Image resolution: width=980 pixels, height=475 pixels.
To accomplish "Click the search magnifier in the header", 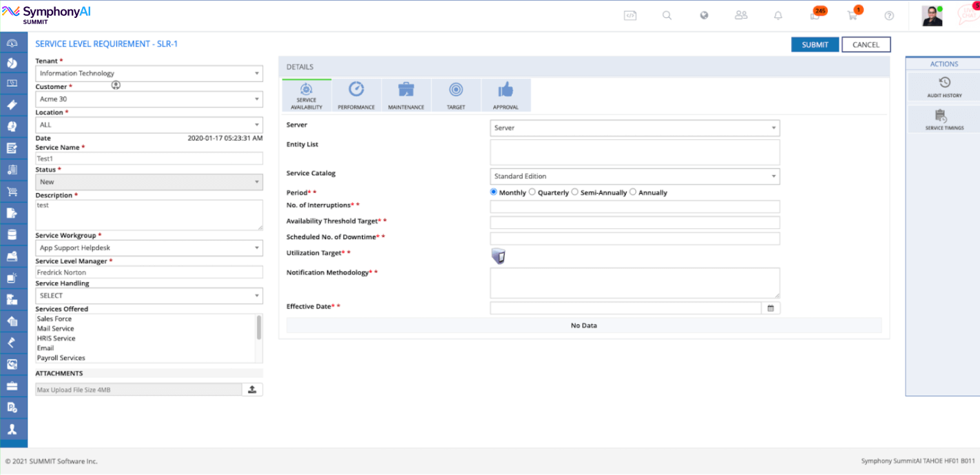I will (x=667, y=15).
